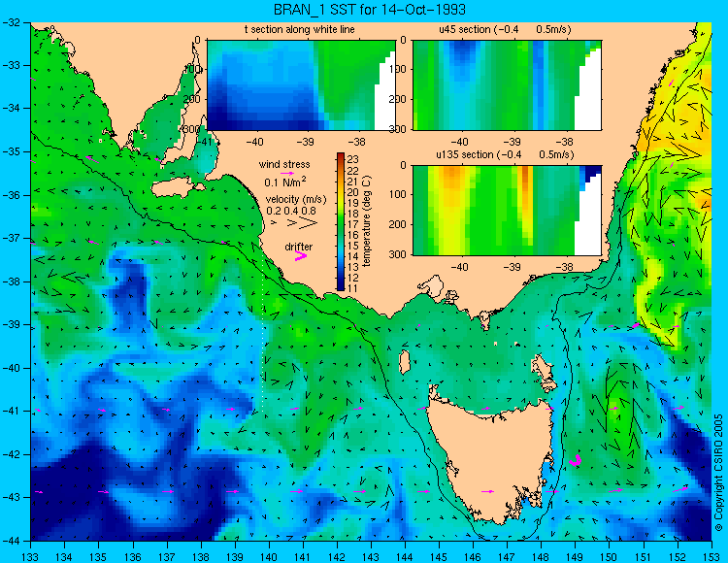The height and width of the screenshot is (563, 728).
Task: Click latitude label "-32" on left axis
Action: (11, 22)
